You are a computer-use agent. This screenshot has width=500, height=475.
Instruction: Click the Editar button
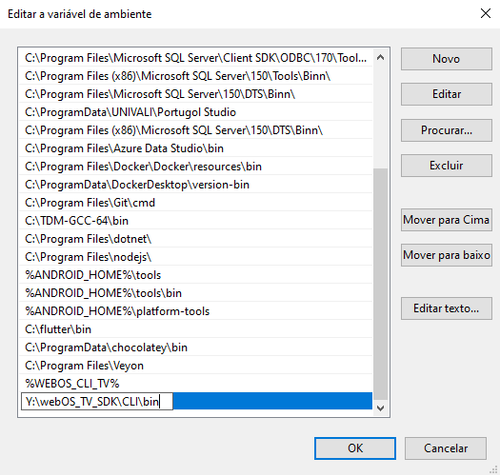pos(446,94)
